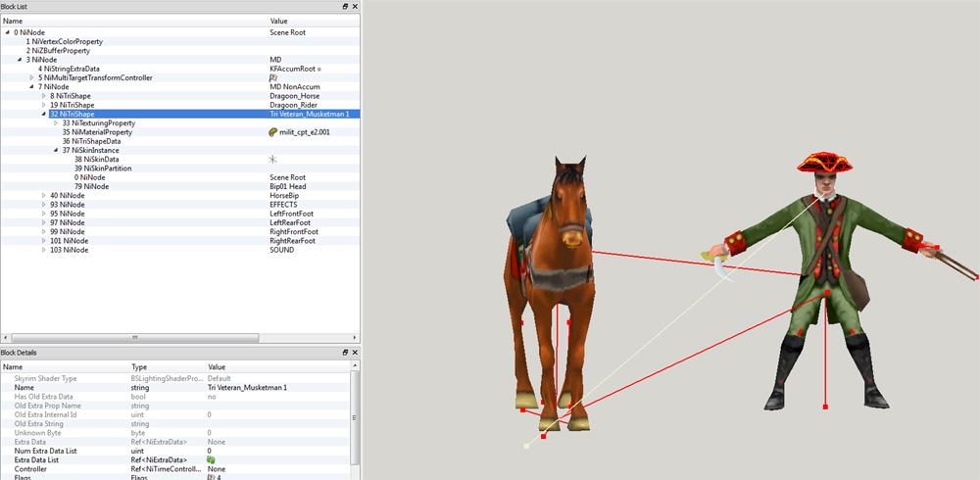Click Block Details vertical scrollbar thumb
Image resolution: width=980 pixels, height=480 pixels.
357,418
